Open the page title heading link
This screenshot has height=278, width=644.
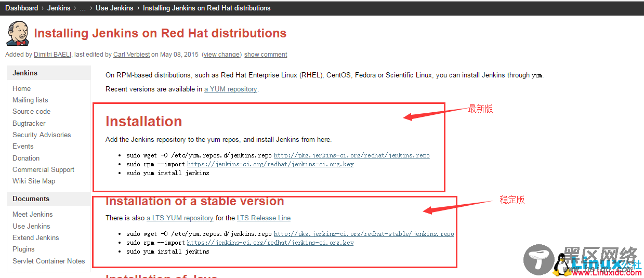click(x=160, y=33)
